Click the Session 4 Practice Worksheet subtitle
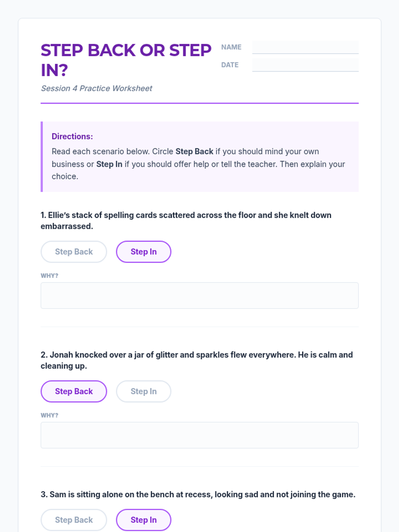Viewport: 399px width, 532px height. click(96, 88)
